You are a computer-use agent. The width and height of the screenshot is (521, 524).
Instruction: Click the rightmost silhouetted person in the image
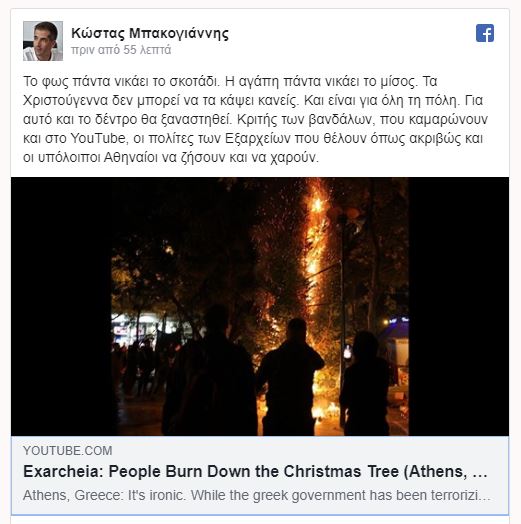point(365,383)
